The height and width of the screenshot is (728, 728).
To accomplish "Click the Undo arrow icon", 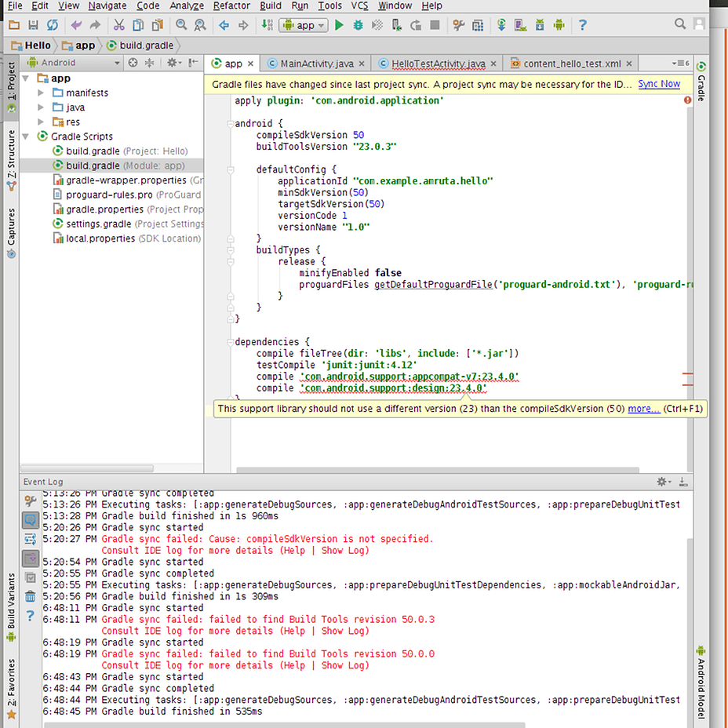I will pos(76,25).
